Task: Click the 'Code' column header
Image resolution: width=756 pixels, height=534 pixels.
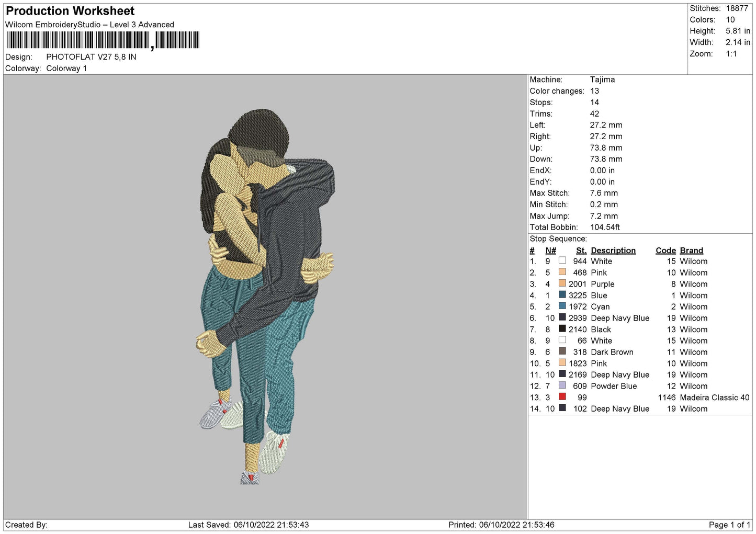Action: pos(665,251)
